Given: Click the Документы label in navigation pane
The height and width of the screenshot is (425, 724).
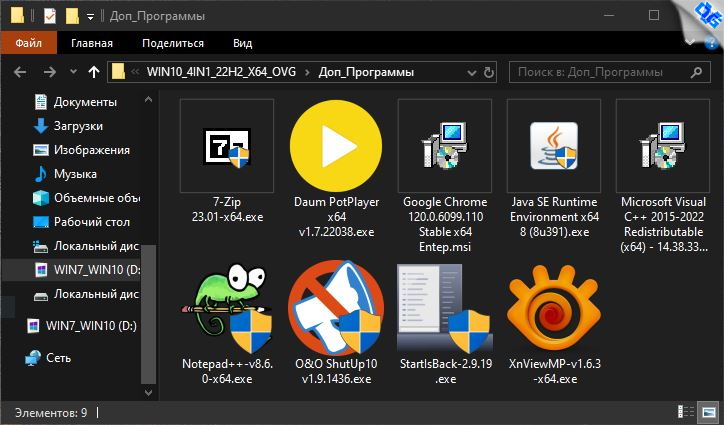Looking at the screenshot, I should [x=85, y=102].
